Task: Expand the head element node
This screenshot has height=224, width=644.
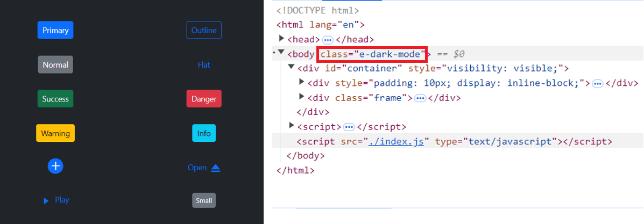Action: click(x=282, y=39)
